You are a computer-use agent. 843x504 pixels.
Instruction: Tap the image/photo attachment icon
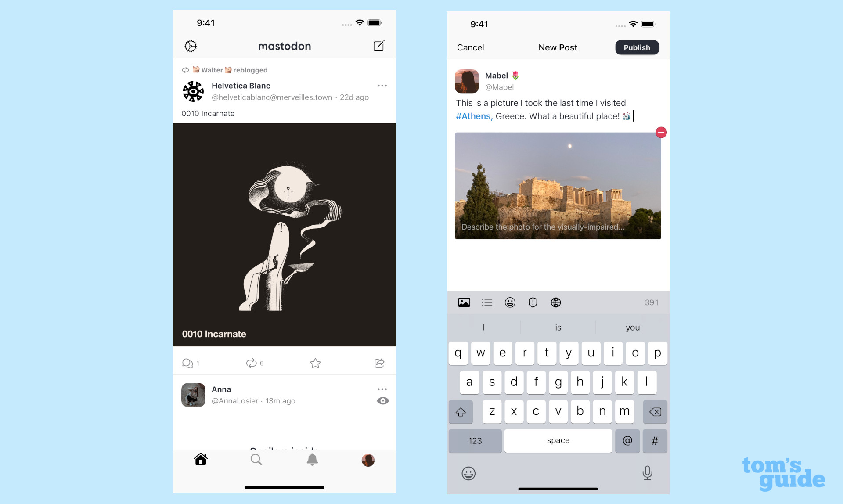coord(465,302)
